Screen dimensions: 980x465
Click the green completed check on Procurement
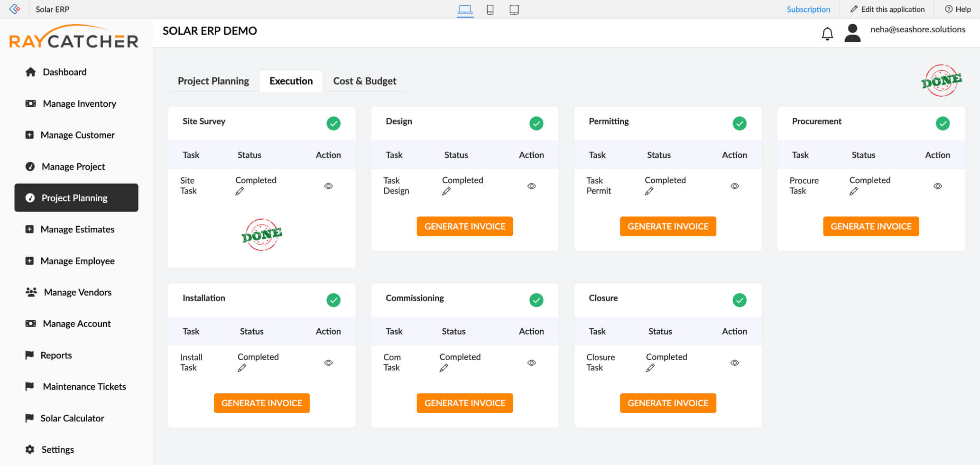943,123
